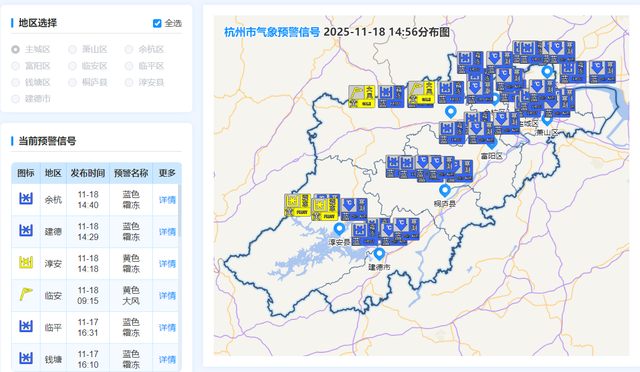Open 详情 for the 钱塘 frost warning
This screenshot has height=372, width=640.
tap(167, 359)
